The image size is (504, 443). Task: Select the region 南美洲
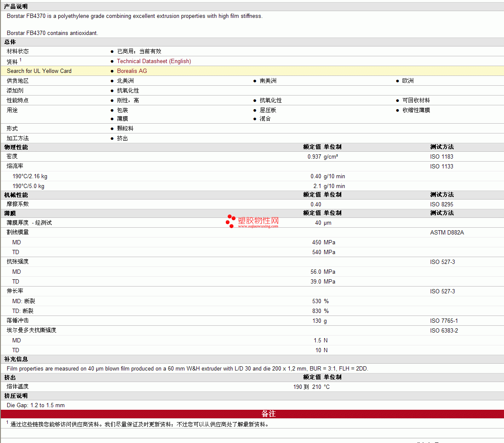[x=268, y=81]
